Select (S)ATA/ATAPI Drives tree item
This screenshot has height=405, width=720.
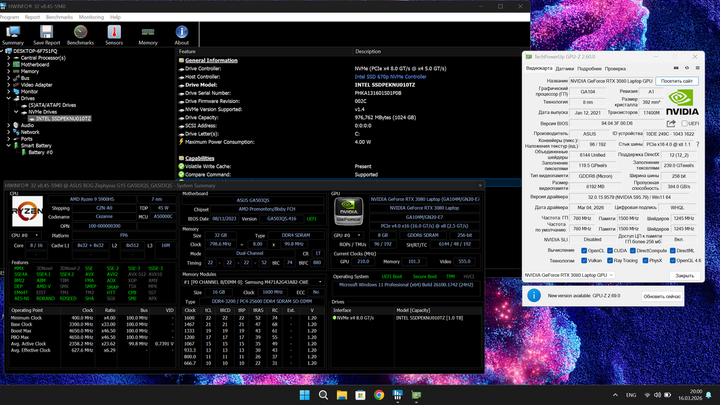(52, 105)
